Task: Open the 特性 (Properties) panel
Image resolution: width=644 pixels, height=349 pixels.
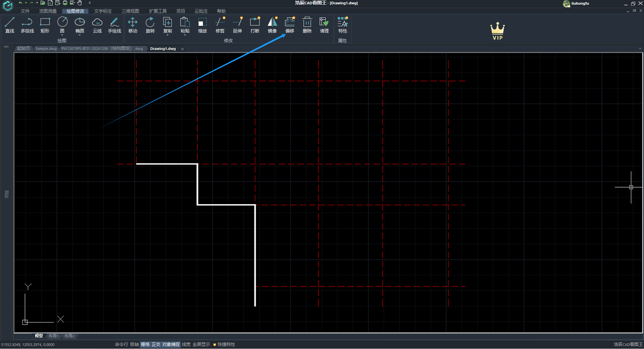Action: [x=343, y=25]
